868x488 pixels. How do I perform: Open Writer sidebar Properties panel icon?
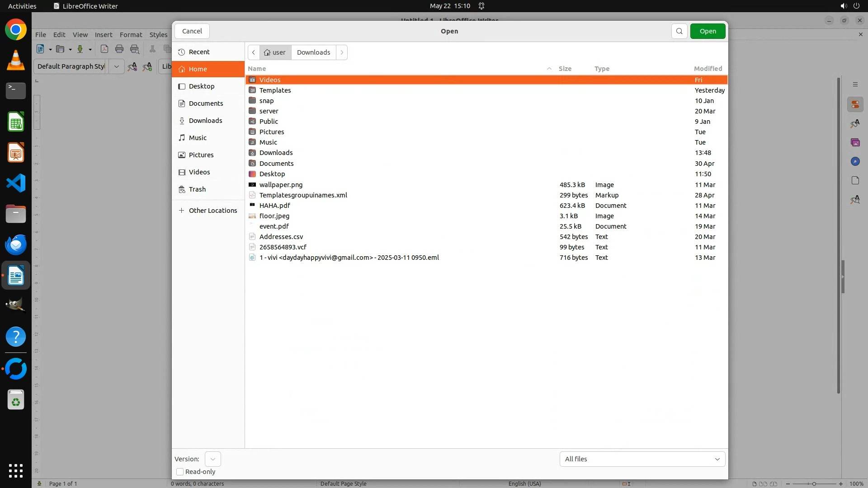(x=855, y=105)
